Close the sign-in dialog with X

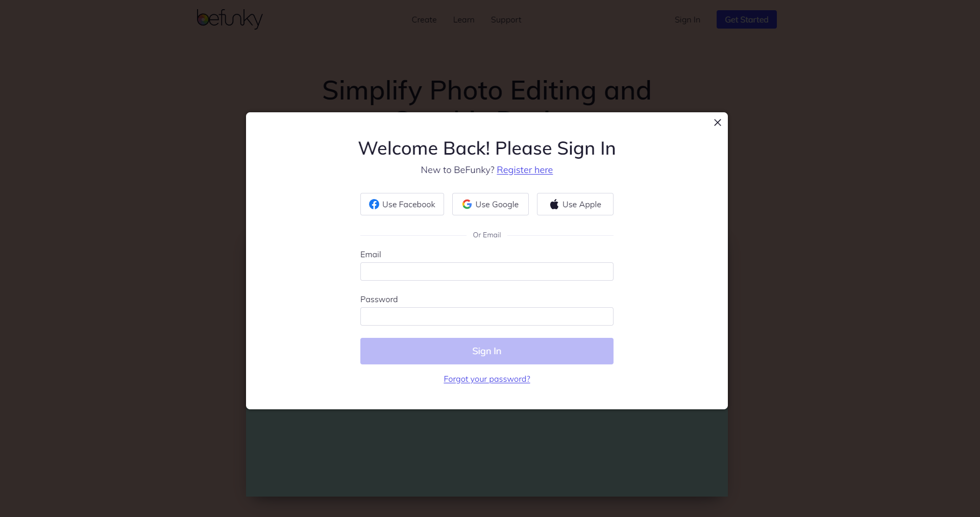click(717, 122)
